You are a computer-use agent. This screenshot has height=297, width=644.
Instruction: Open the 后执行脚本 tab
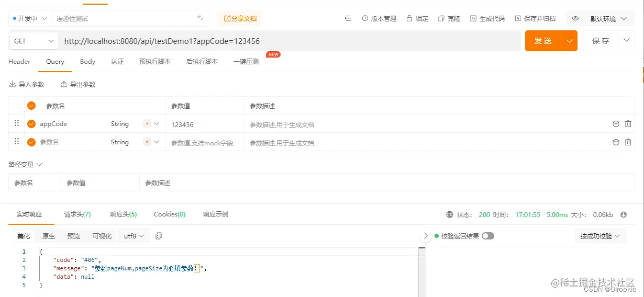click(202, 62)
